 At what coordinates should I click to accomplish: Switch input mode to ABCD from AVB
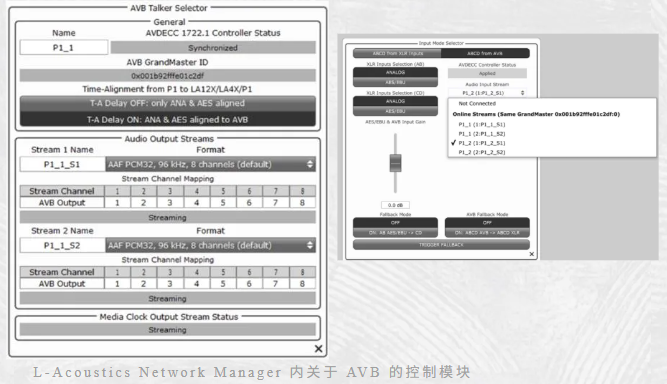(485, 53)
